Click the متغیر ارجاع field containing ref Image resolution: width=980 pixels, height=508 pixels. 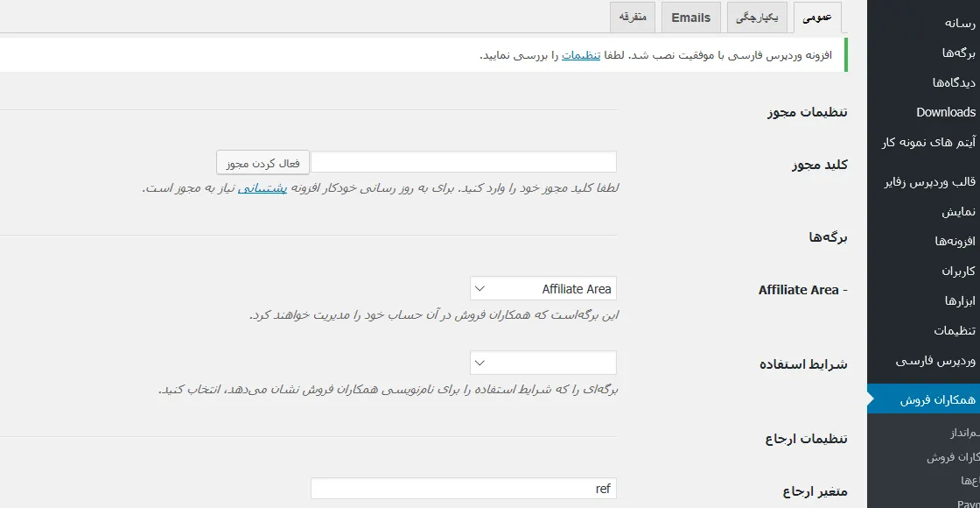(463, 489)
